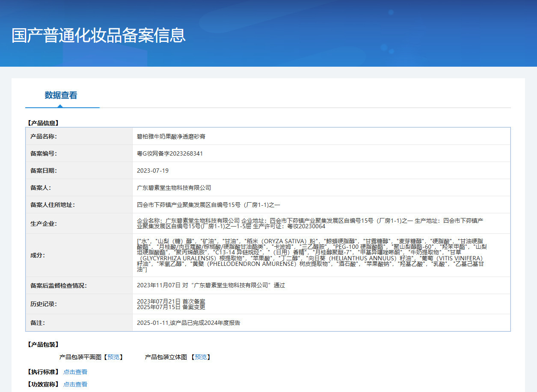Select the 备案人住所地址 address value

(208, 205)
